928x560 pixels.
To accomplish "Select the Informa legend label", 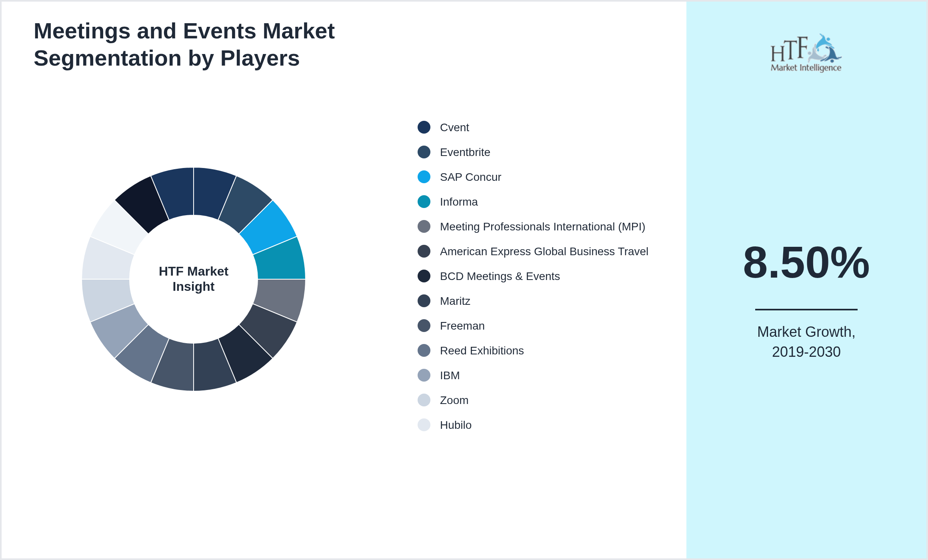I will (459, 202).
